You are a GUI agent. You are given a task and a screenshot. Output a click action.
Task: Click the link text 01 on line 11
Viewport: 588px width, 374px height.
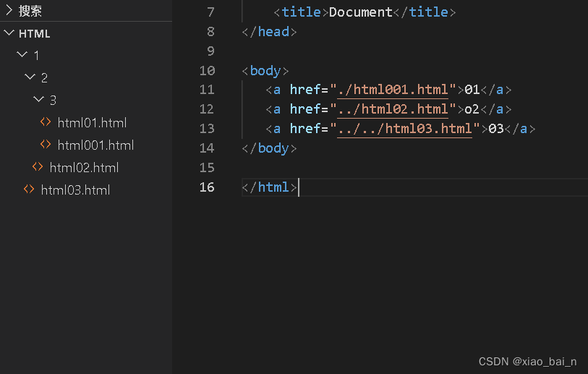[x=472, y=90]
